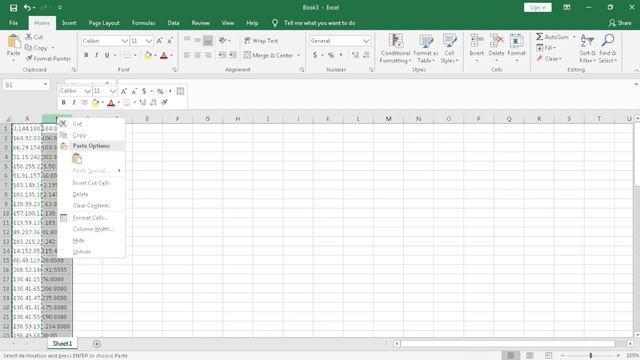Viewport: 640px width, 360px height.
Task: Open Cell Styles gallery
Action: click(449, 49)
